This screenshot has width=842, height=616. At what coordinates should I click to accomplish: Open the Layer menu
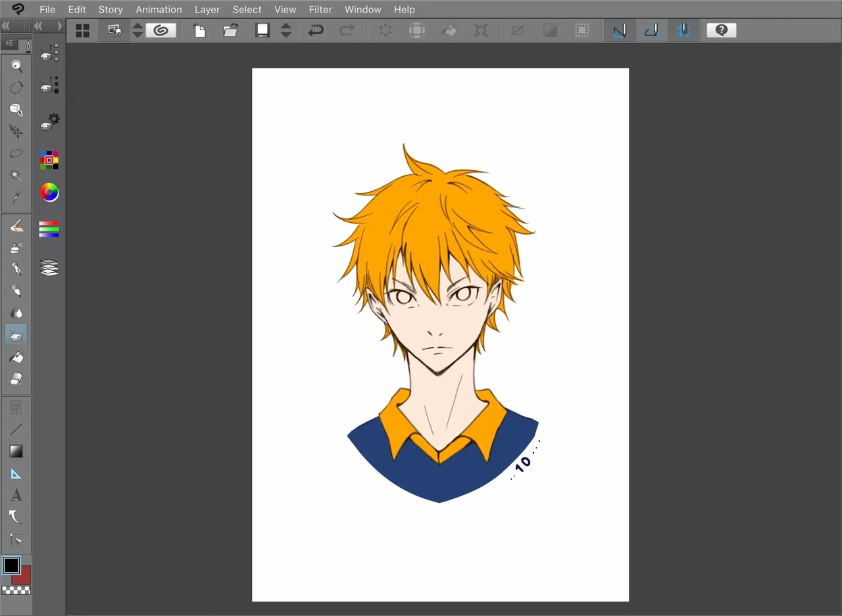207,9
